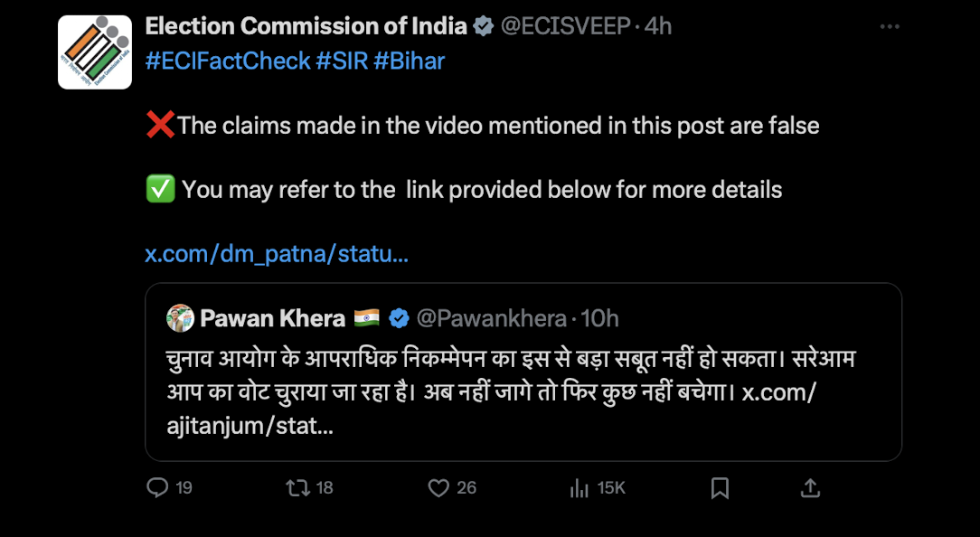Bookmark this fact check post
The image size is (980, 537).
click(x=720, y=488)
